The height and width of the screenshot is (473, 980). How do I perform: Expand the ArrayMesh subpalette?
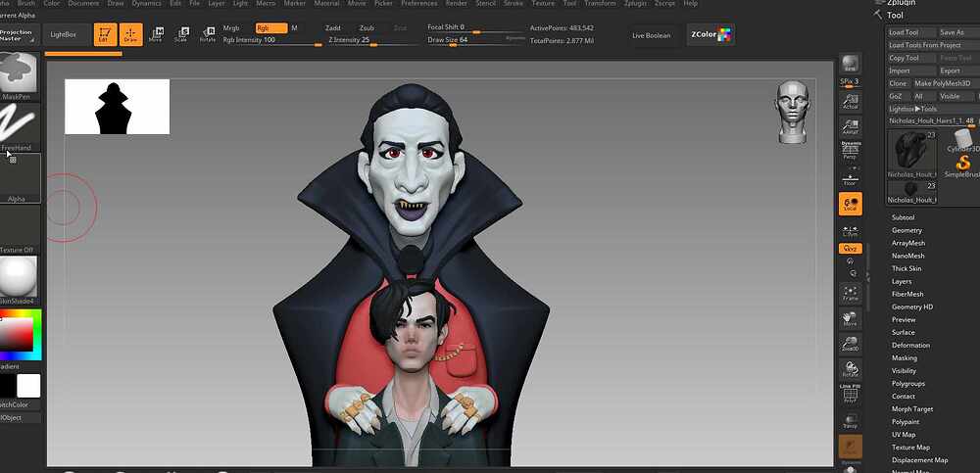(908, 243)
